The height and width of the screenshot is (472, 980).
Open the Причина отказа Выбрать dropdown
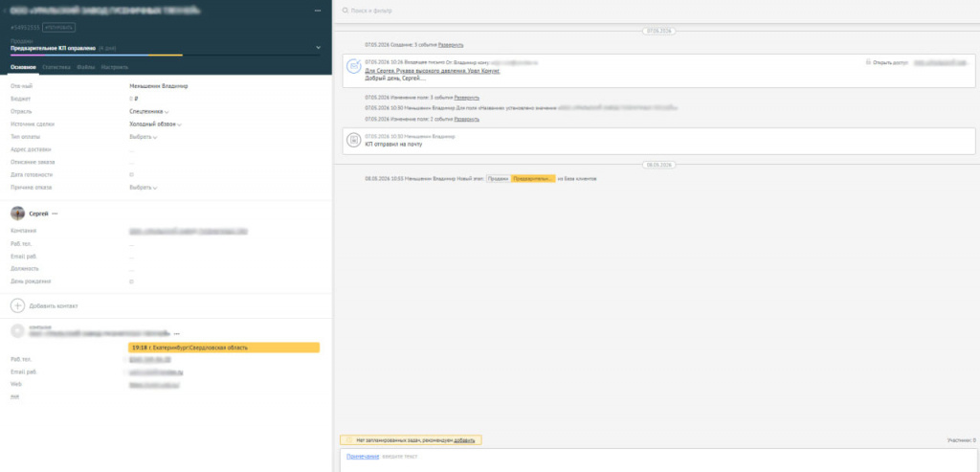click(144, 188)
